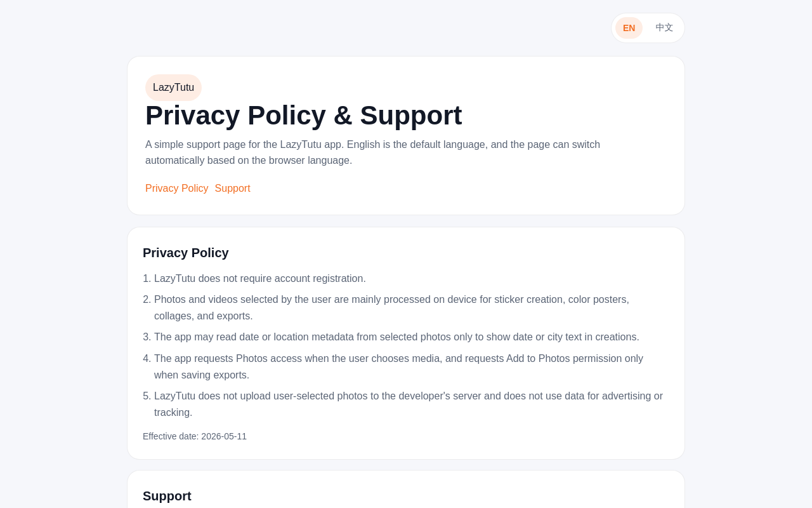Click list number '4.' in Privacy Policy
This screenshot has width=812, height=508.
(x=147, y=359)
